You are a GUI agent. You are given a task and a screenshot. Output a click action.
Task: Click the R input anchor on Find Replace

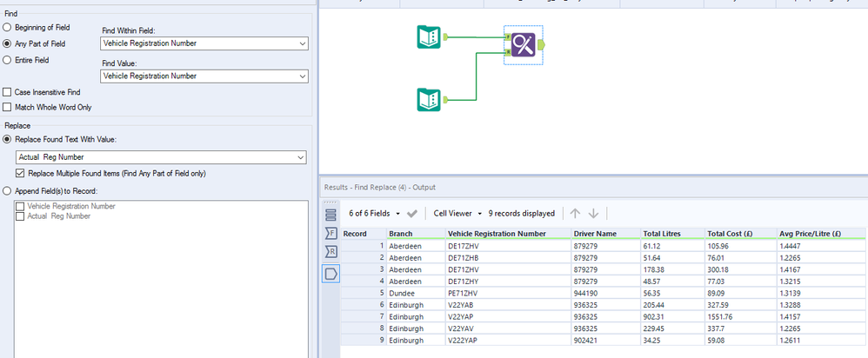pyautogui.click(x=508, y=52)
